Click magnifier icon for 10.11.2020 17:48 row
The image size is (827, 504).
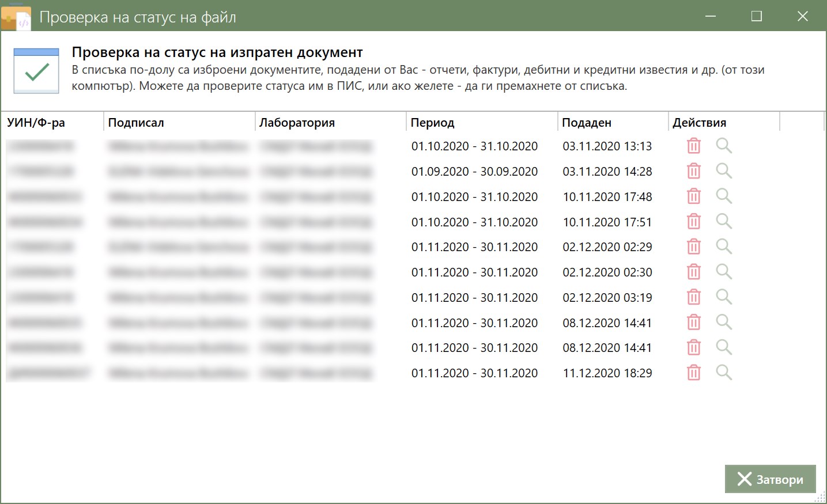click(724, 196)
